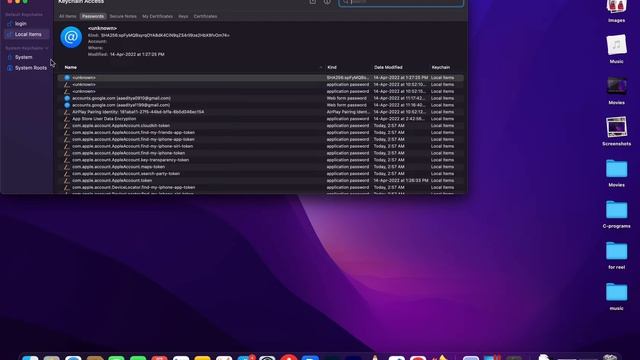The width and height of the screenshot is (640, 360).
Task: Select DeviceLocator.find-my-iphone-app-token row
Action: (x=260, y=187)
